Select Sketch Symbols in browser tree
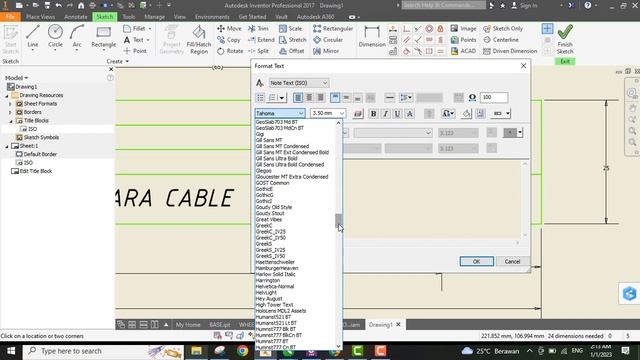640x360 pixels. (41, 137)
